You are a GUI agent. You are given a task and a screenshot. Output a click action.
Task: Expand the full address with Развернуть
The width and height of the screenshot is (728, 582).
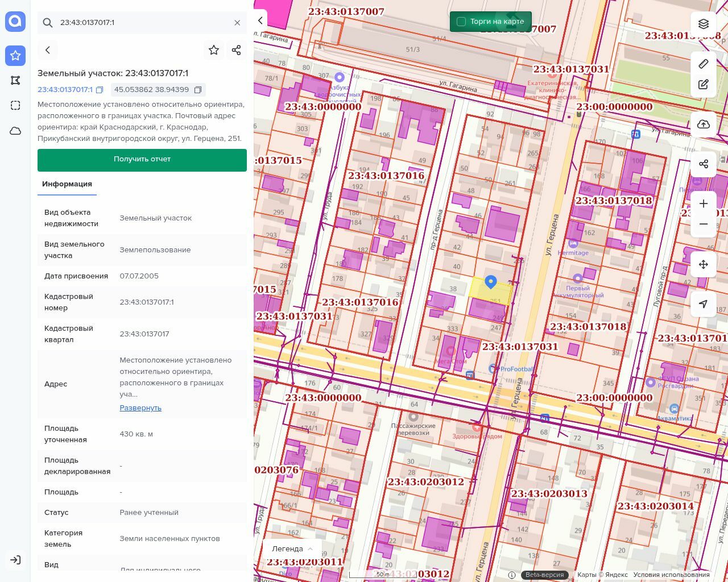coord(140,408)
